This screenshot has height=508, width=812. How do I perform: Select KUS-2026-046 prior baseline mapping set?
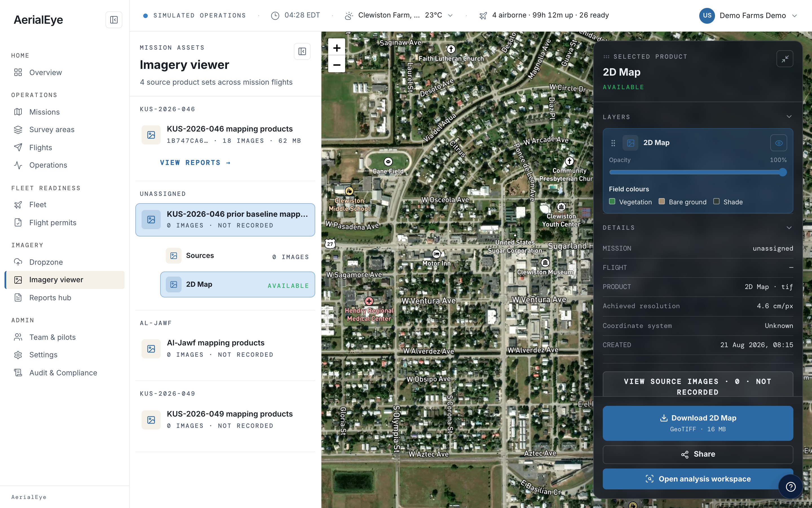(x=225, y=220)
